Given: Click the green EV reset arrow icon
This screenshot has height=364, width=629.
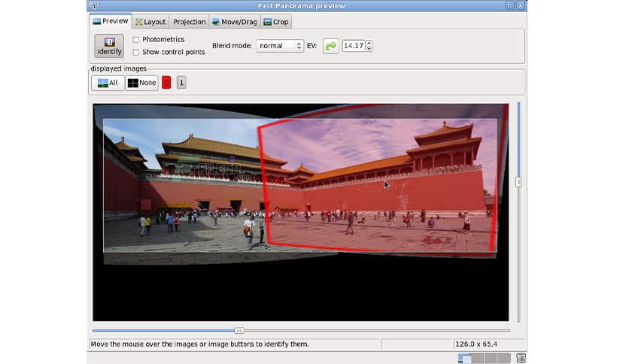Looking at the screenshot, I should pyautogui.click(x=331, y=46).
